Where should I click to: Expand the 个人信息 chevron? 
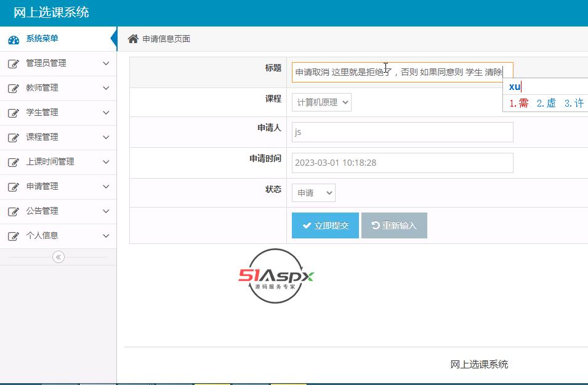pyautogui.click(x=106, y=236)
